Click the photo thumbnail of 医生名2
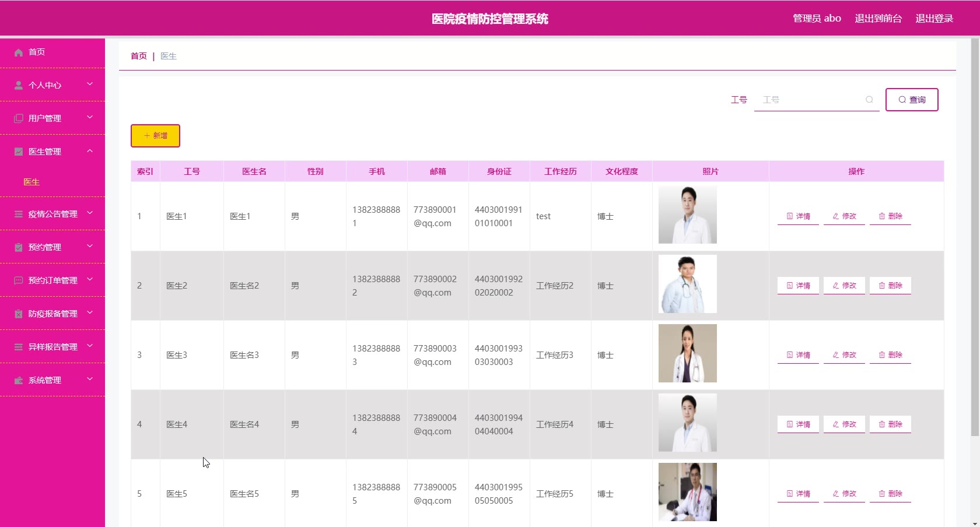Screen dimensions: 980x527 click(x=688, y=284)
